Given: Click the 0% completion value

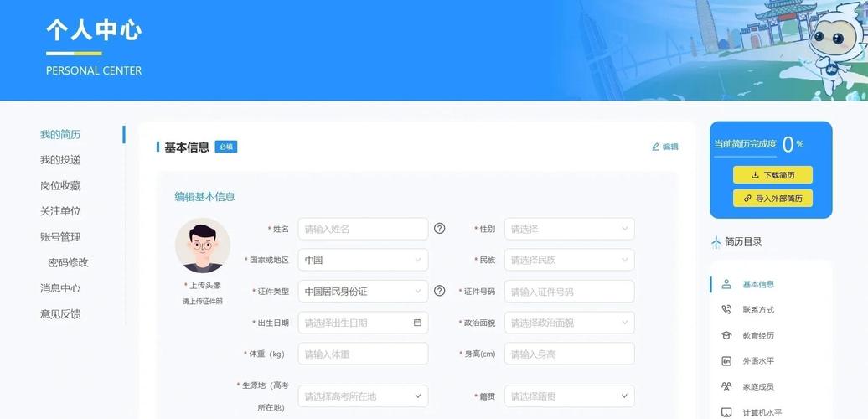Looking at the screenshot, I should [793, 144].
